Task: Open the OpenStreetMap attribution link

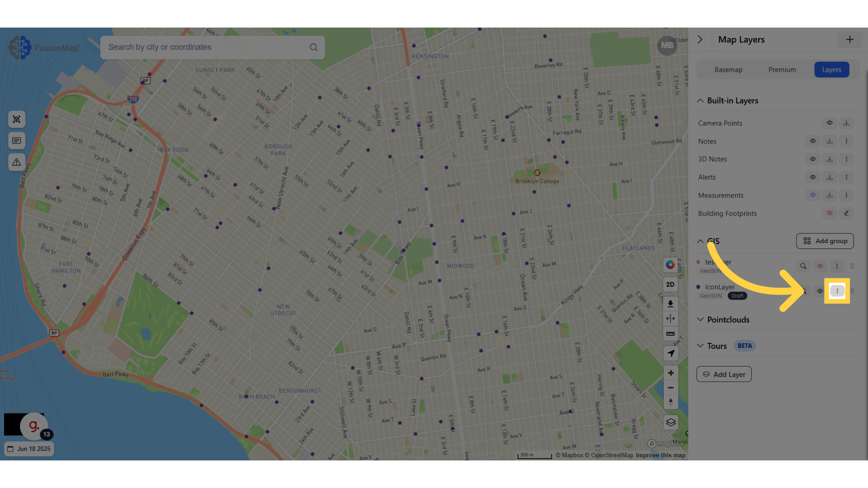Action: [x=609, y=455]
